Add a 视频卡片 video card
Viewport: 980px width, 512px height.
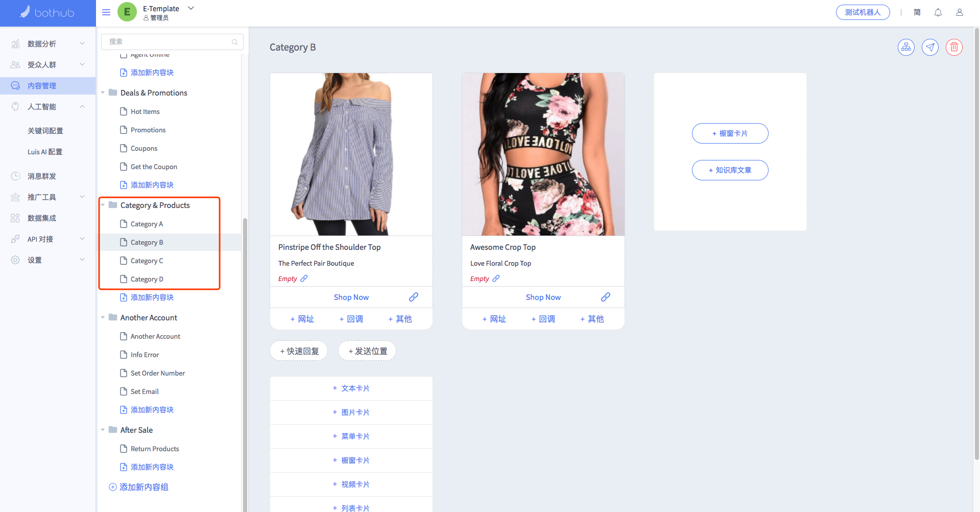[351, 484]
